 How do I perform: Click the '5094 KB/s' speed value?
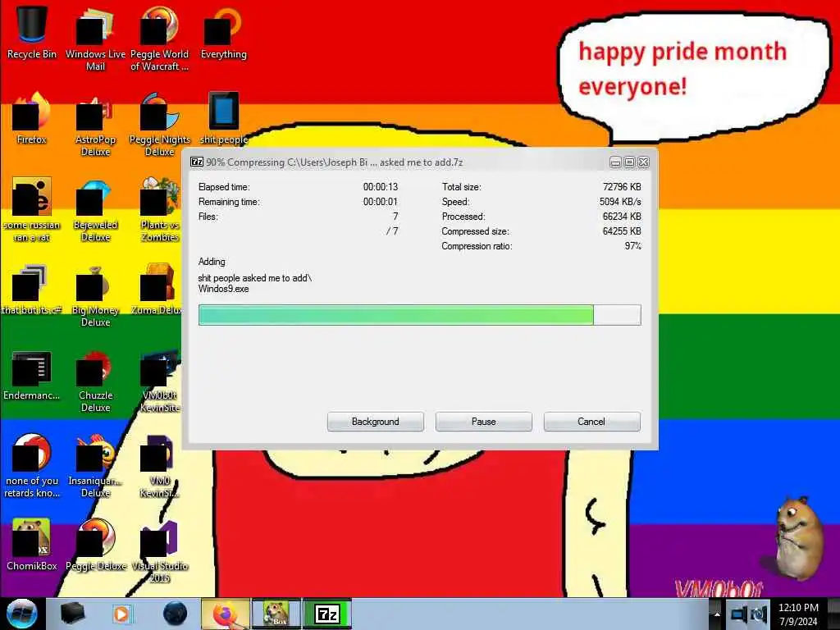click(x=620, y=202)
